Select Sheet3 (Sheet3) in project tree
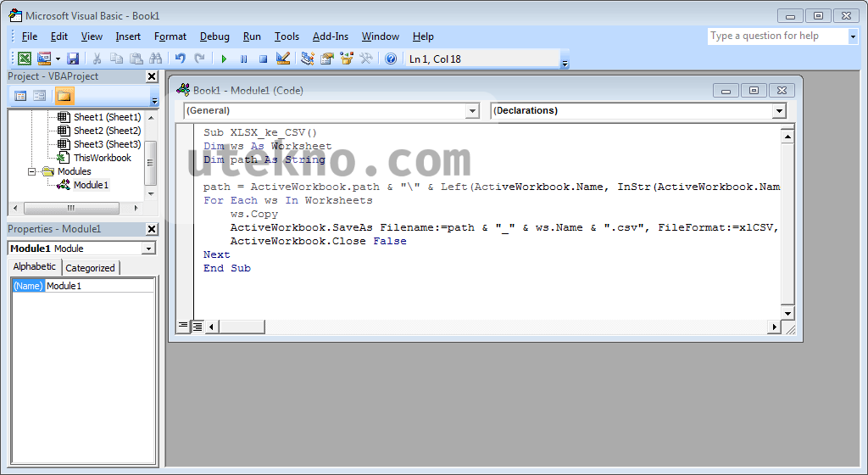The image size is (868, 475). [108, 144]
